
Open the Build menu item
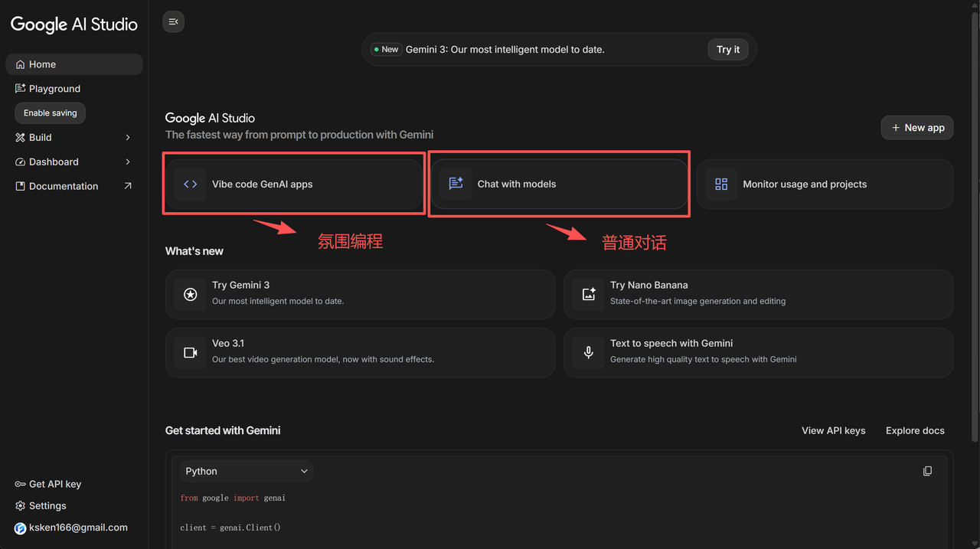(74, 138)
